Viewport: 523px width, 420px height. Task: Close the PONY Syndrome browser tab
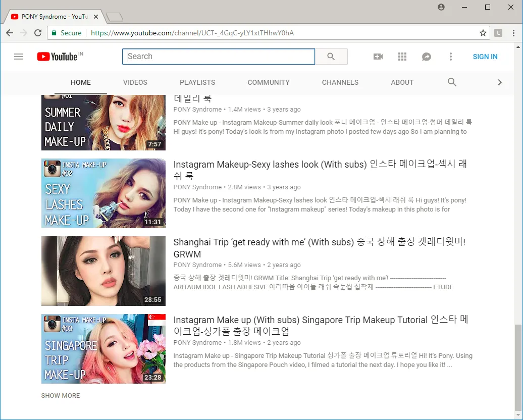pos(96,16)
